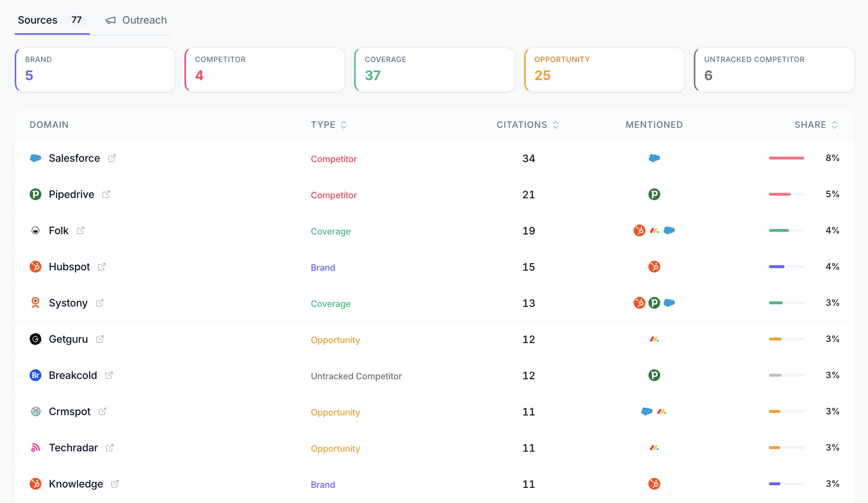The image size is (868, 503).
Task: Select the Sources tab
Action: click(x=38, y=20)
